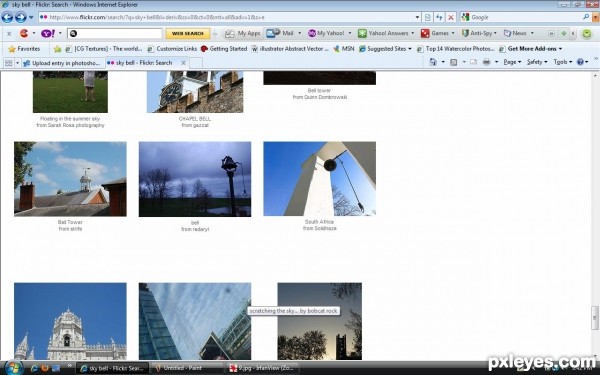Click the Windows Start orb
This screenshot has width=600, height=375.
14,367
